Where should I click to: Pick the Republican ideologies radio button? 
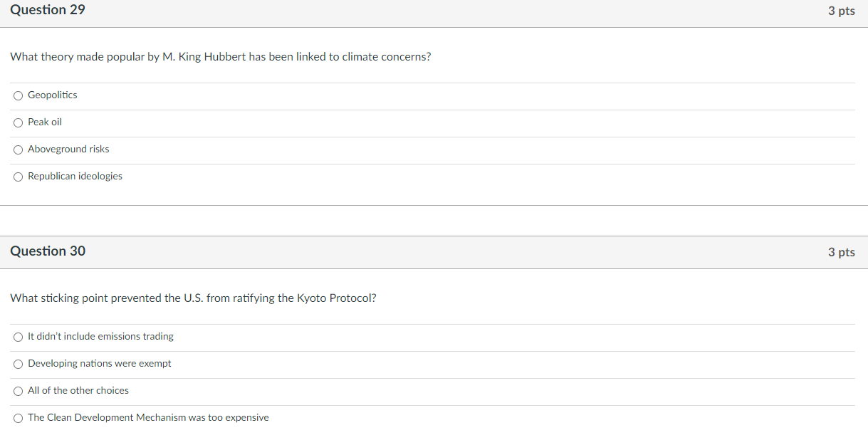pyautogui.click(x=19, y=177)
